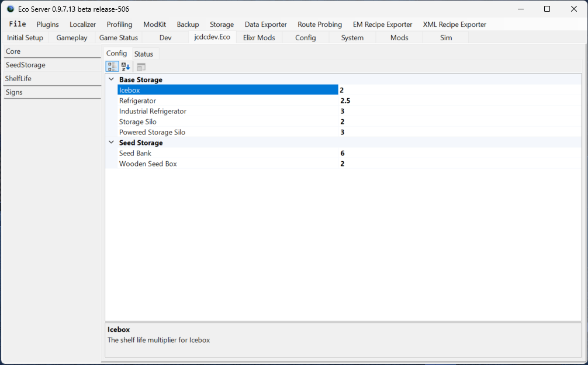The image size is (588, 365).
Task: Close the Eco Server window
Action: pos(574,9)
